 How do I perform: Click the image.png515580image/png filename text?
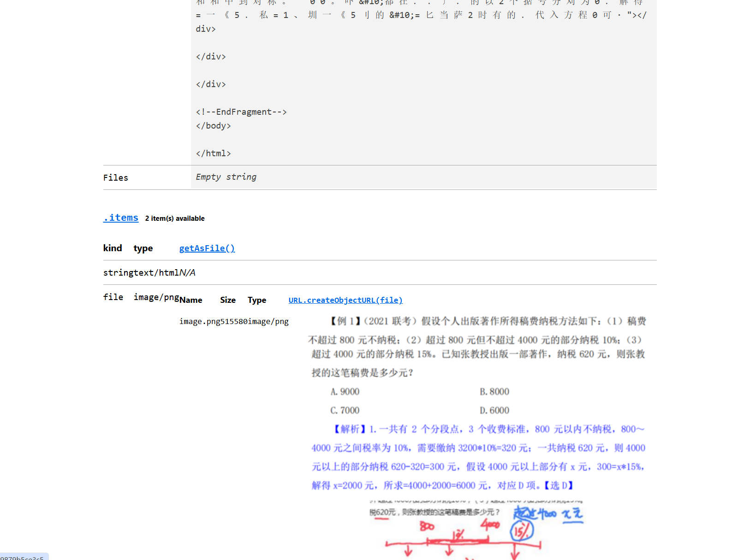click(233, 321)
